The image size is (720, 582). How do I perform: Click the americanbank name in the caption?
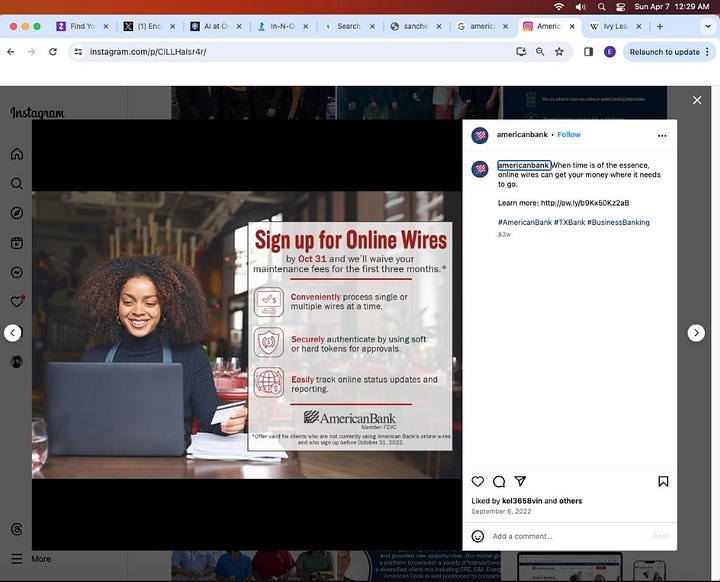(523, 165)
